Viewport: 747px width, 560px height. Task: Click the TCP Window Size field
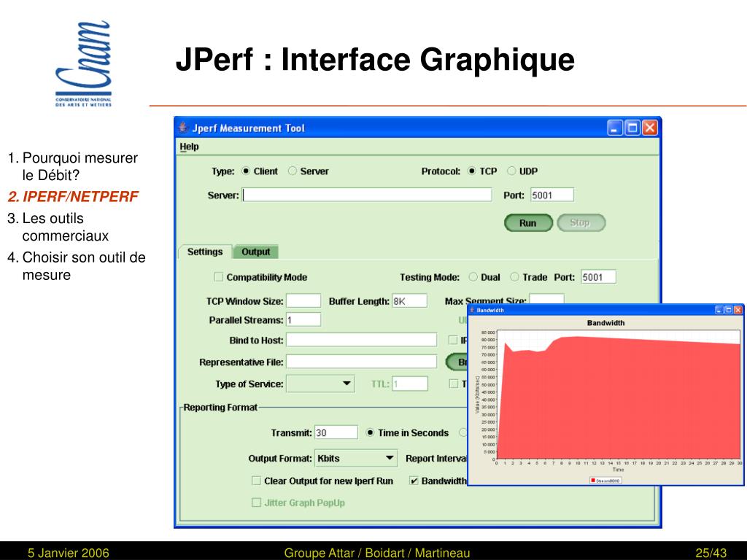point(303,301)
